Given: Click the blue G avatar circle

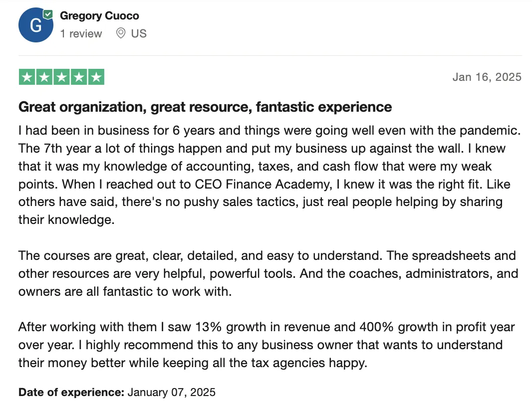Looking at the screenshot, I should pos(35,25).
